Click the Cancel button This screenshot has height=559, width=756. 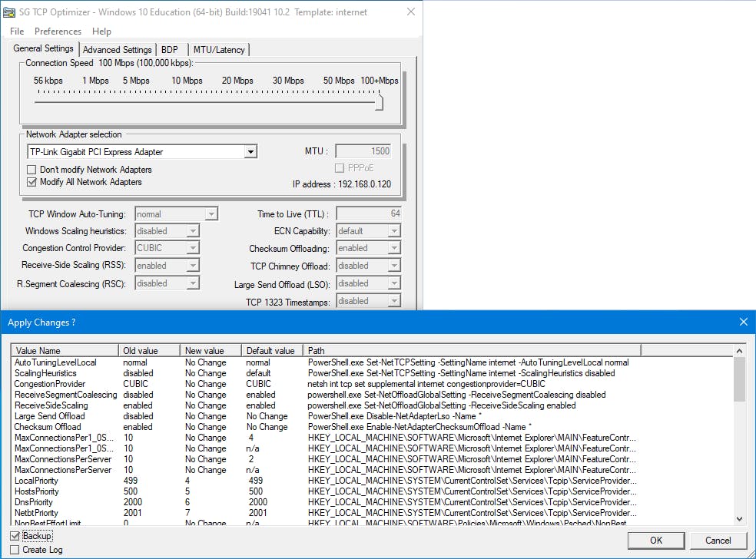tap(718, 541)
